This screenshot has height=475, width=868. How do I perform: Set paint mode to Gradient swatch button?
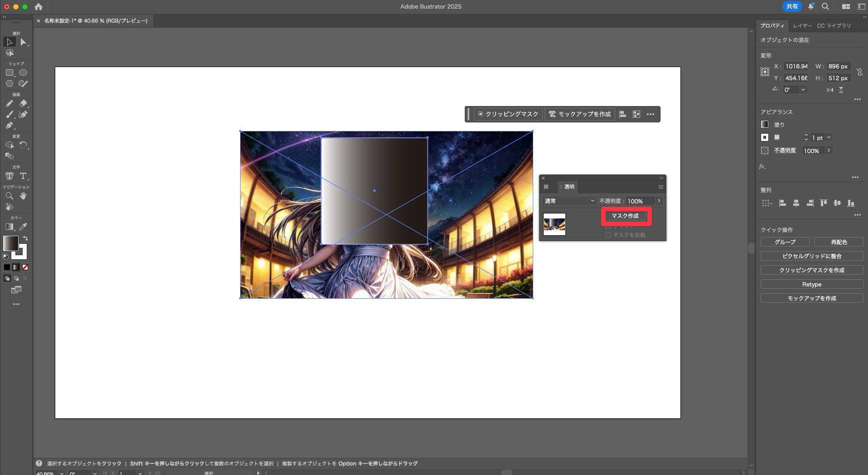[x=16, y=267]
